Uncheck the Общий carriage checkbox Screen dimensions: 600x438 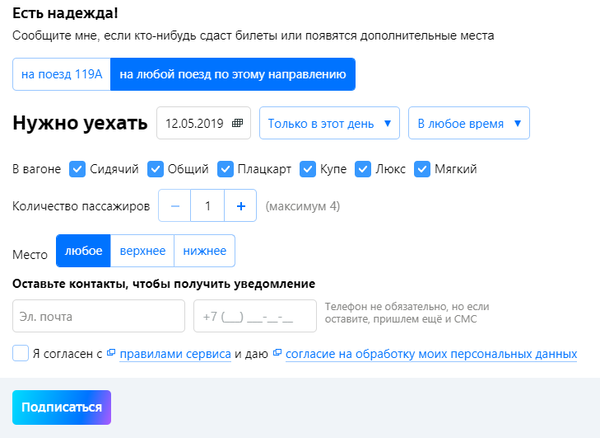(x=155, y=169)
